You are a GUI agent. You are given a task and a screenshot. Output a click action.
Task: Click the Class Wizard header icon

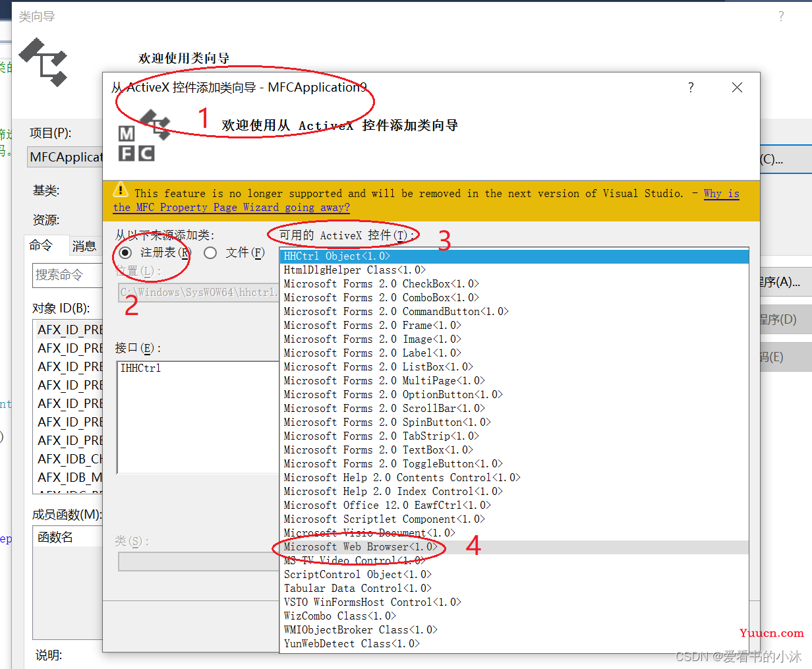point(43,63)
